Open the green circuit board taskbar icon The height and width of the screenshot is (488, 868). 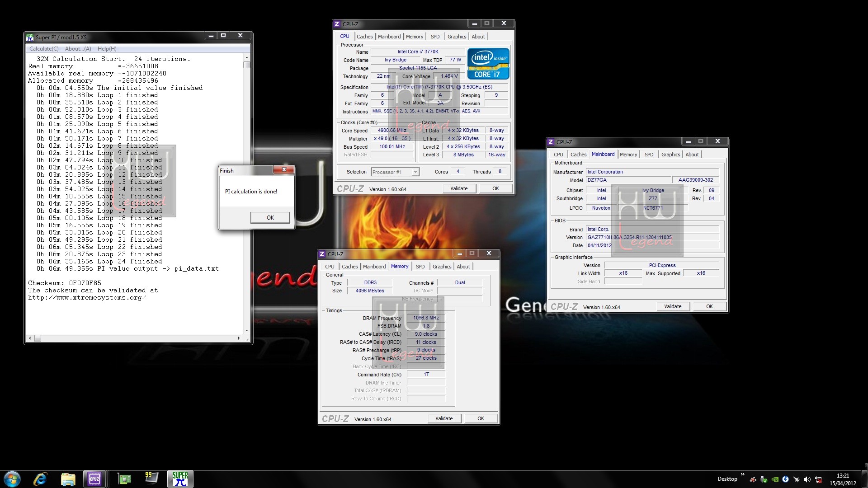124,479
